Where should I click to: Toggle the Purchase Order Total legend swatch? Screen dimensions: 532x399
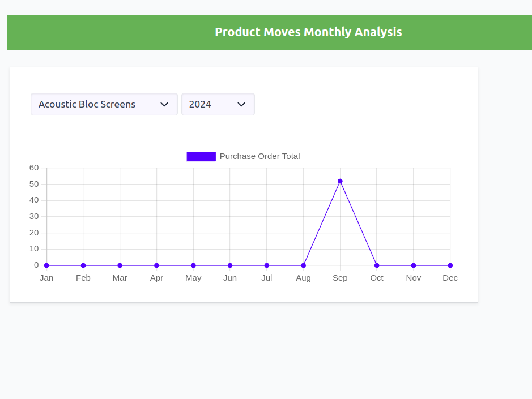pyautogui.click(x=201, y=157)
